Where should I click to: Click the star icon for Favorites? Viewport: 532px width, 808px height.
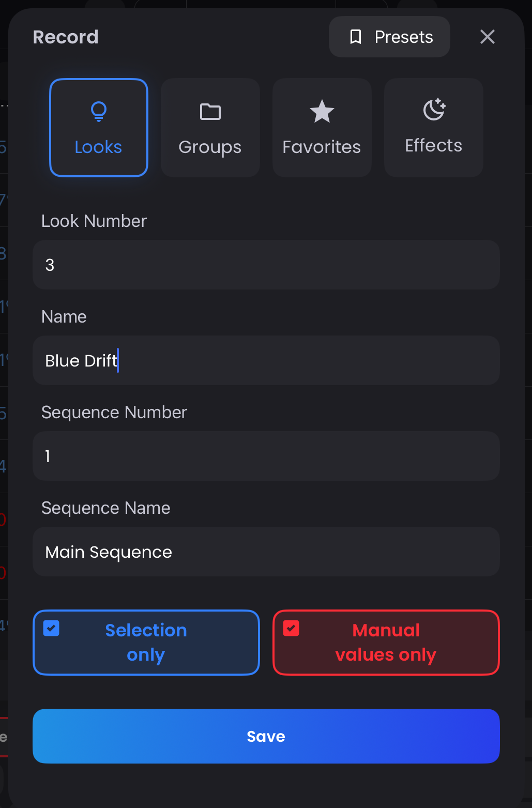pos(322,112)
